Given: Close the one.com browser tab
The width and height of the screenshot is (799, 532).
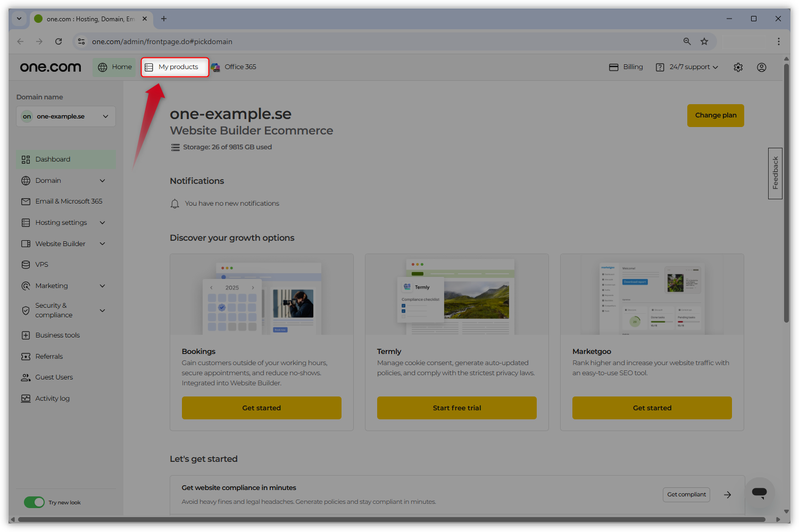Looking at the screenshot, I should [x=145, y=19].
